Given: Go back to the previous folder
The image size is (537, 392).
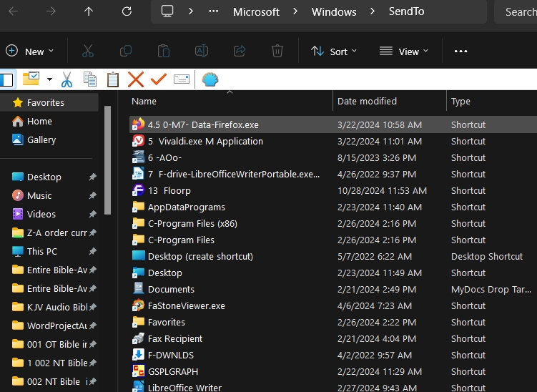Looking at the screenshot, I should (13, 11).
